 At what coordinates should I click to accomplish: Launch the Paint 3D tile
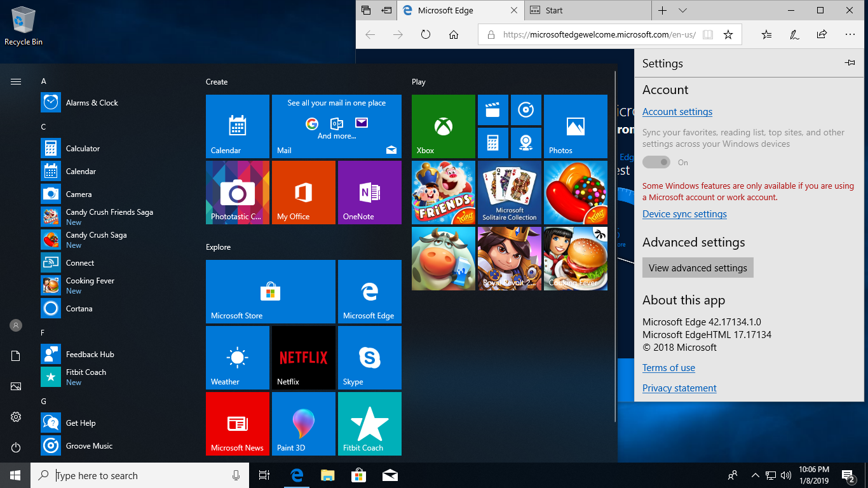pos(304,424)
